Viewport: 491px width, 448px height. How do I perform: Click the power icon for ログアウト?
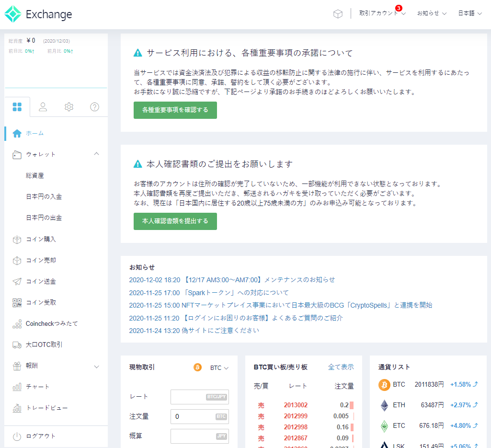point(17,437)
